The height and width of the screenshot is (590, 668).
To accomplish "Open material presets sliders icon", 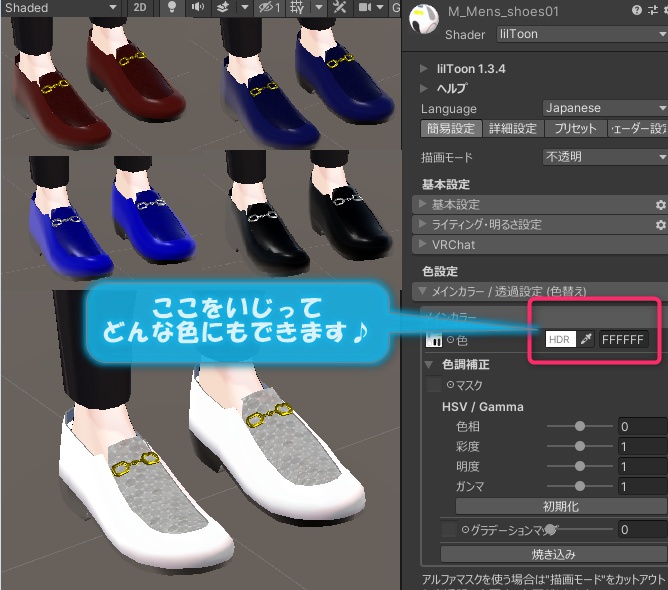I will point(653,10).
